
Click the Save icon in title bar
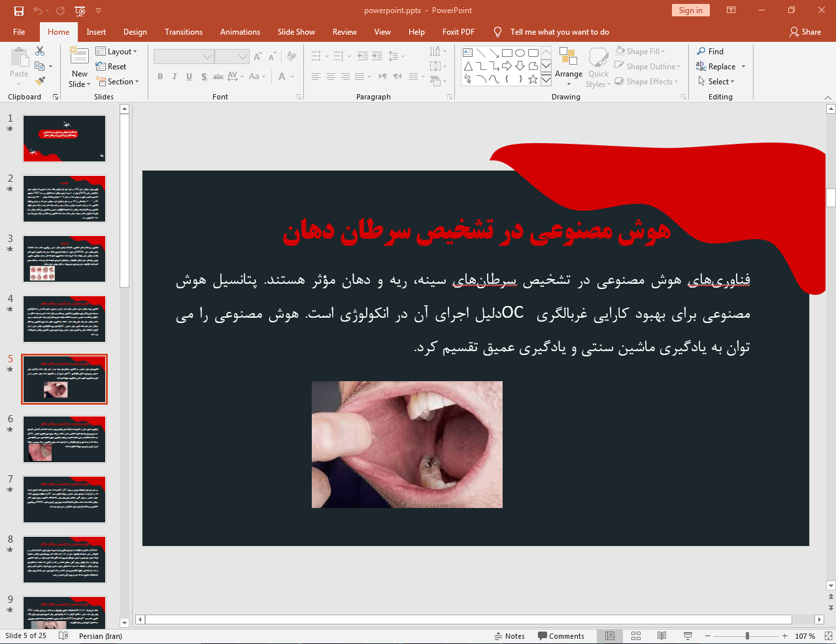point(18,10)
